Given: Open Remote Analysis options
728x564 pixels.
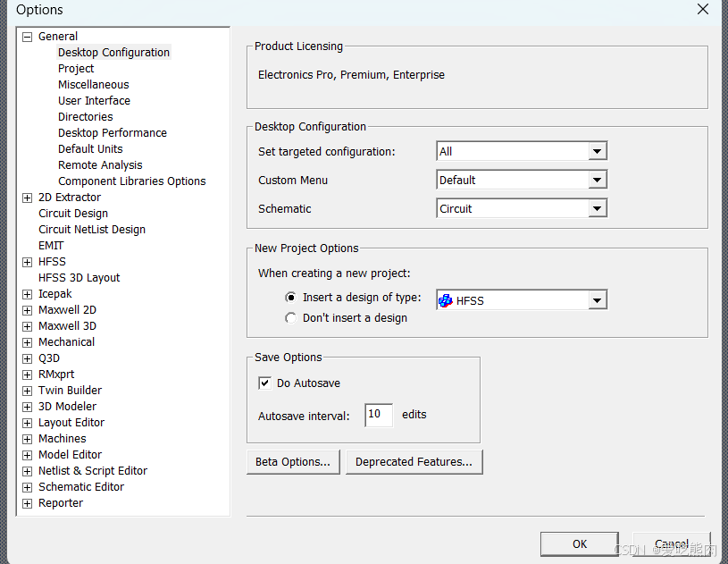Looking at the screenshot, I should click(x=100, y=165).
